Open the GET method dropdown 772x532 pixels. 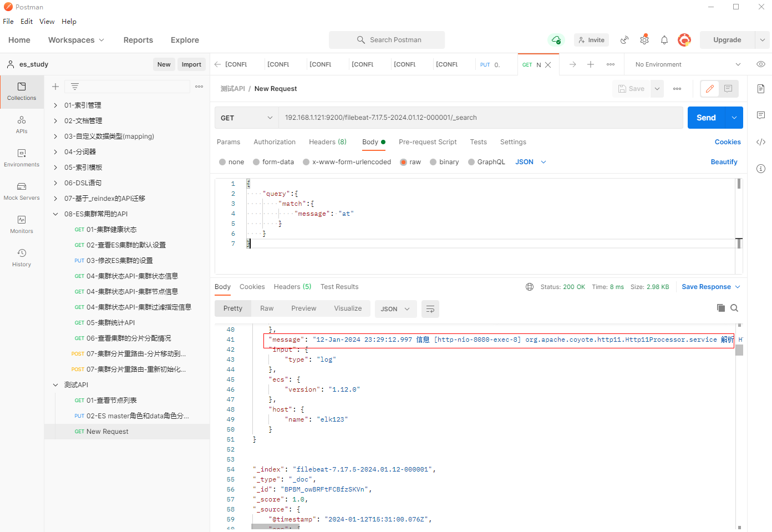(246, 118)
